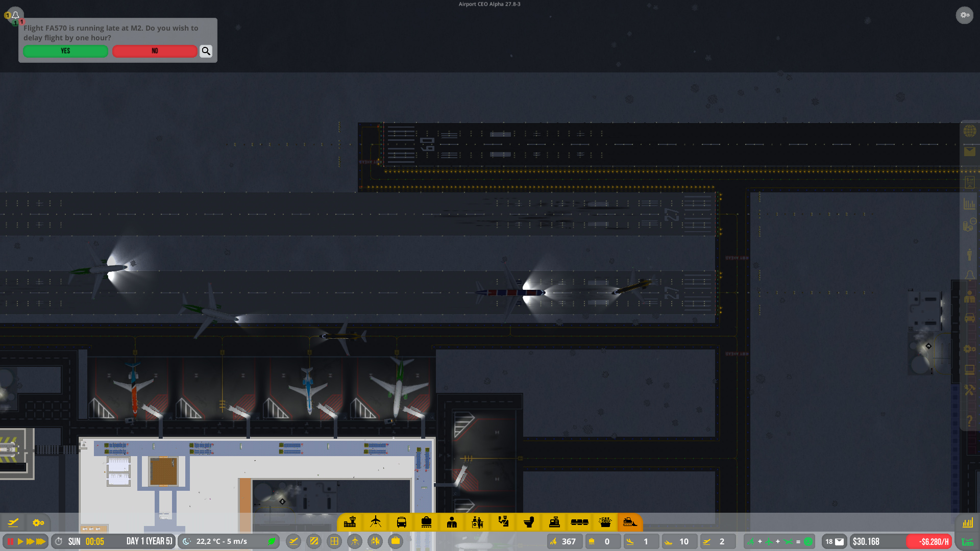Open seating benches build menu

[x=580, y=522]
